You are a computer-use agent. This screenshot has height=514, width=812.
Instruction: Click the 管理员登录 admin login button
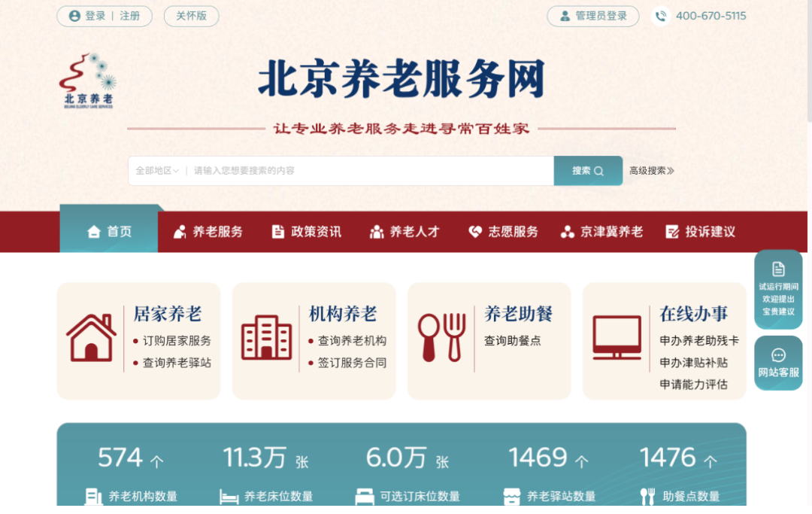point(592,16)
